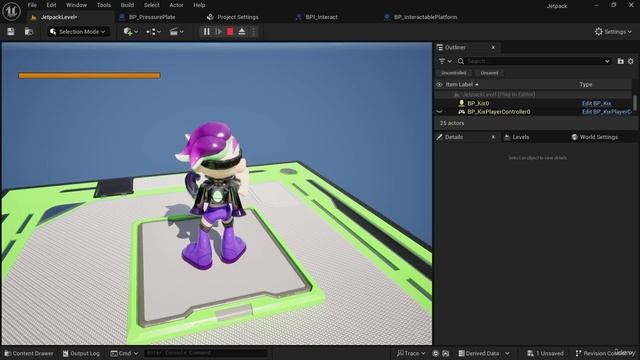This screenshot has height=360, width=640.
Task: Advance one frame in play session
Action: coord(218,31)
